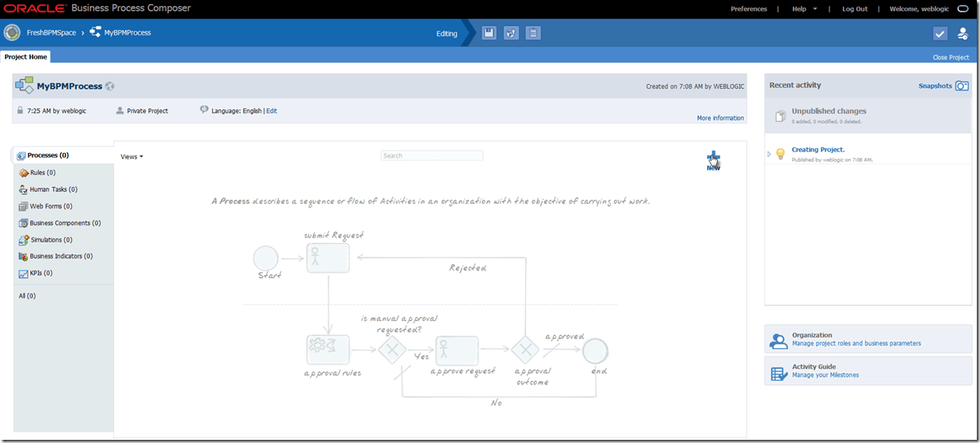Screen dimensions: 980x443
Task: Click the FreshBPMSpace home icon
Action: pyautogui.click(x=12, y=32)
